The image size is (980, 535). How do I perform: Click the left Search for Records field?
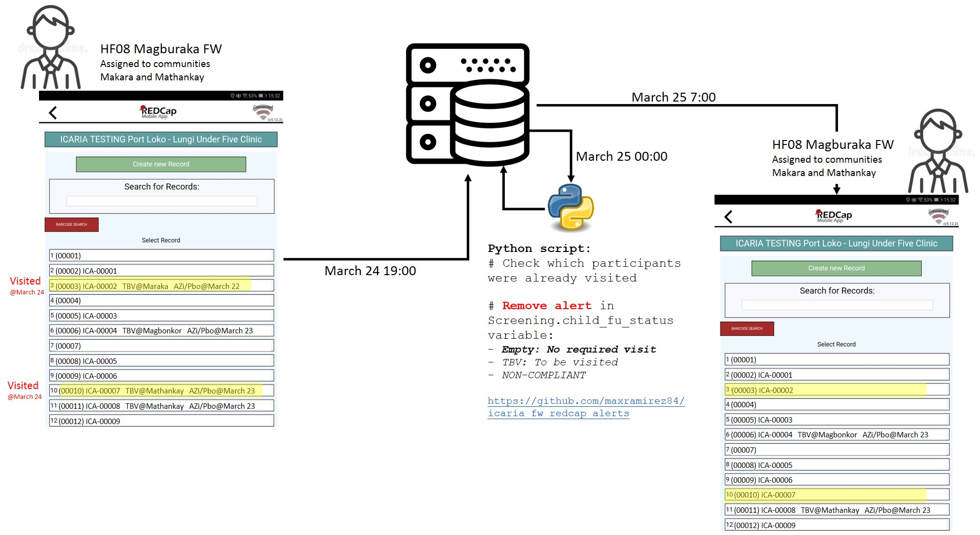161,201
